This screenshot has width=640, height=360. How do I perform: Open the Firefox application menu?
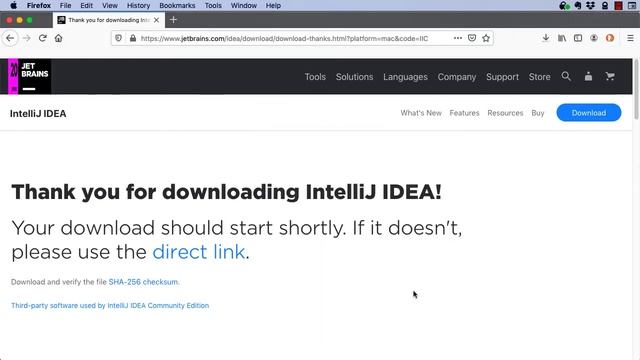point(39,5)
